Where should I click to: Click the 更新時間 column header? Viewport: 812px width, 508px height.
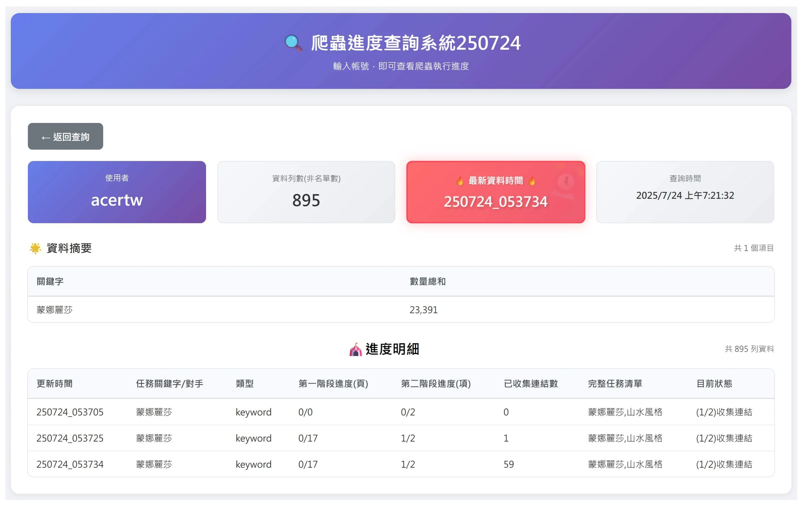[55, 384]
